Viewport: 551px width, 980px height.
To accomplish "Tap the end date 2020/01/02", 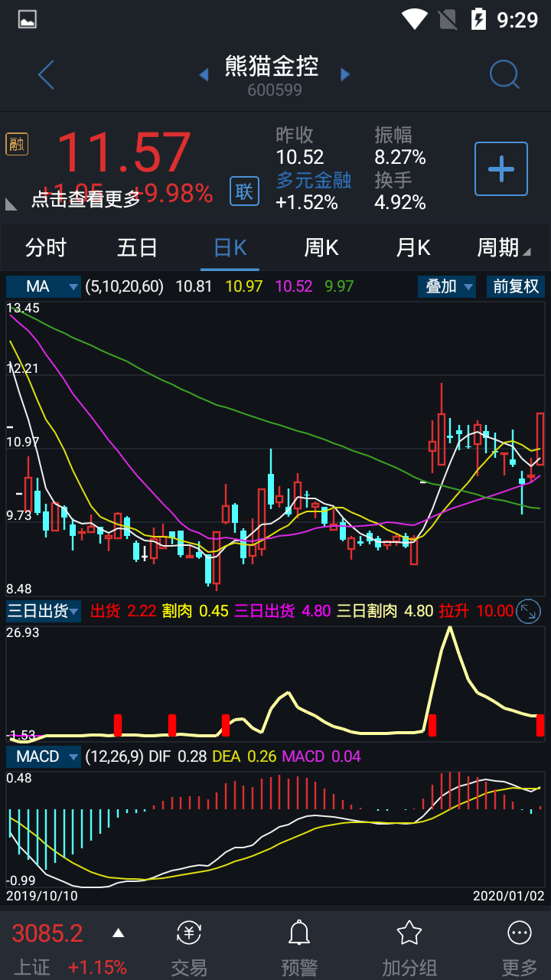I will (508, 895).
